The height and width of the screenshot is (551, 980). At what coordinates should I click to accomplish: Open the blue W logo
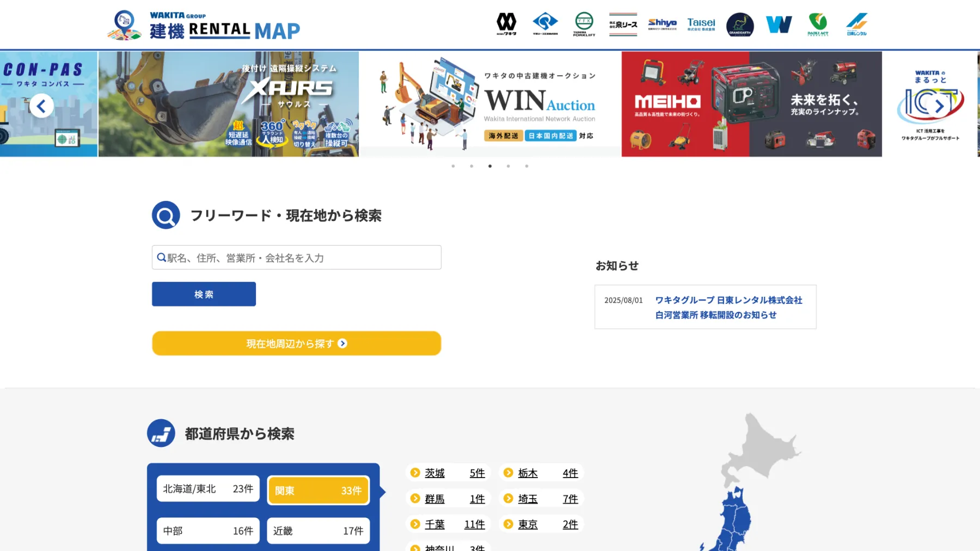click(779, 25)
